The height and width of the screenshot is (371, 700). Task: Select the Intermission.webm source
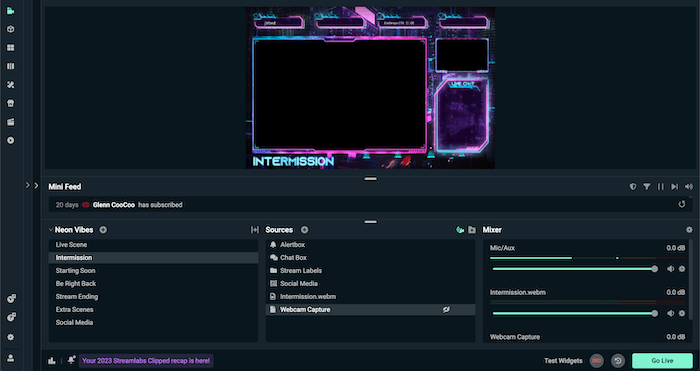click(371, 296)
